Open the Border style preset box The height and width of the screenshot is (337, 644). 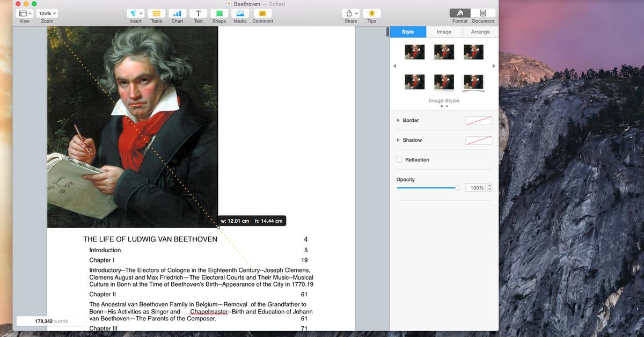tap(479, 121)
